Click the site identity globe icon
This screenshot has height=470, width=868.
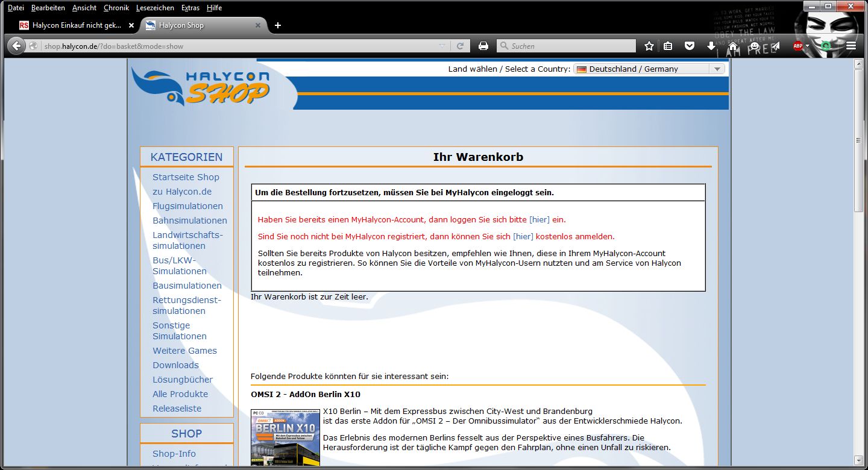click(33, 46)
